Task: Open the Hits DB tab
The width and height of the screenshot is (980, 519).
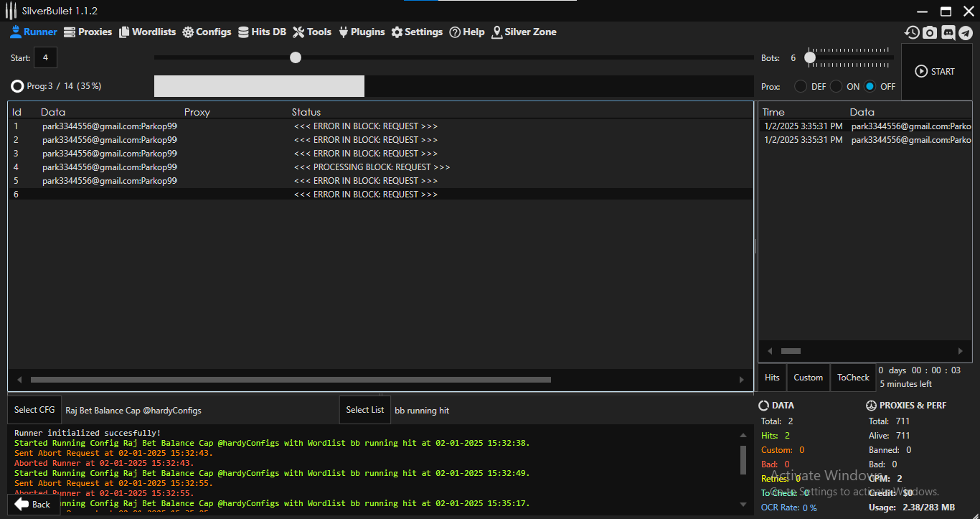Action: (x=262, y=32)
